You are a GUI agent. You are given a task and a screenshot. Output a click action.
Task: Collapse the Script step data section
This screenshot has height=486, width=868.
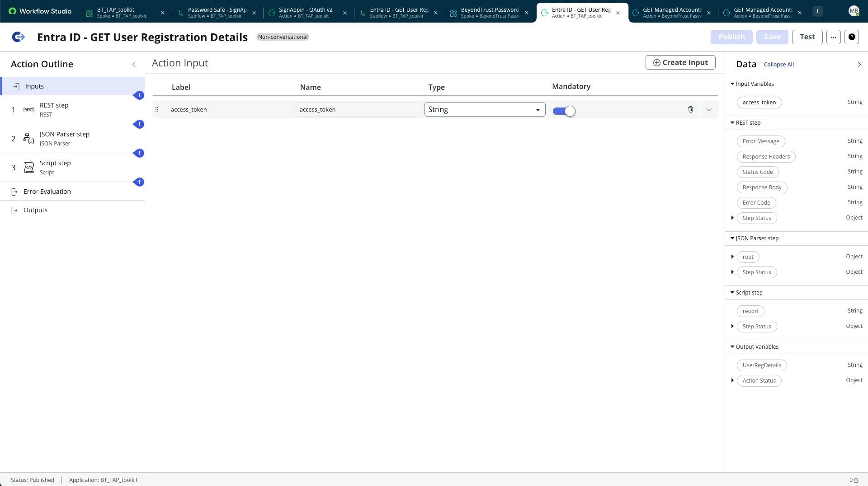(732, 293)
